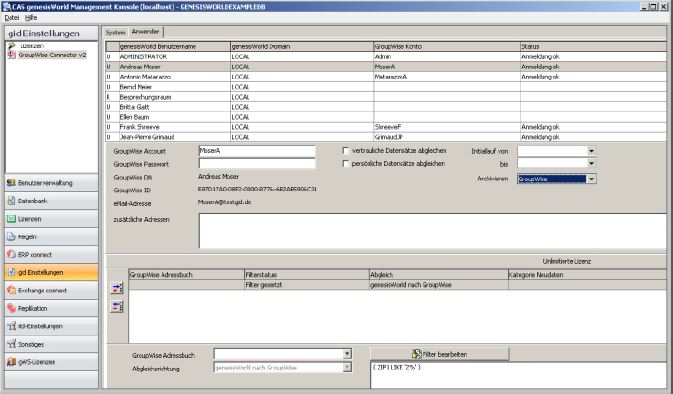Switch to the System tab

click(x=115, y=32)
